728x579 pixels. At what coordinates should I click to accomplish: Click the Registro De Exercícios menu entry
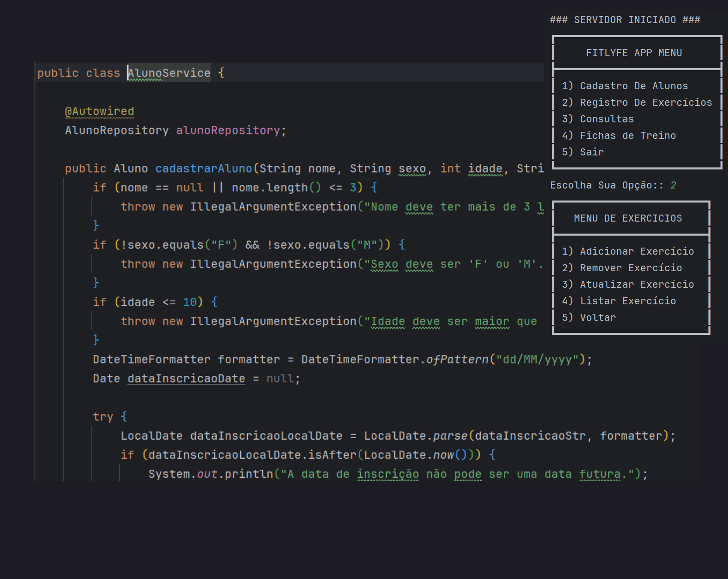637,103
